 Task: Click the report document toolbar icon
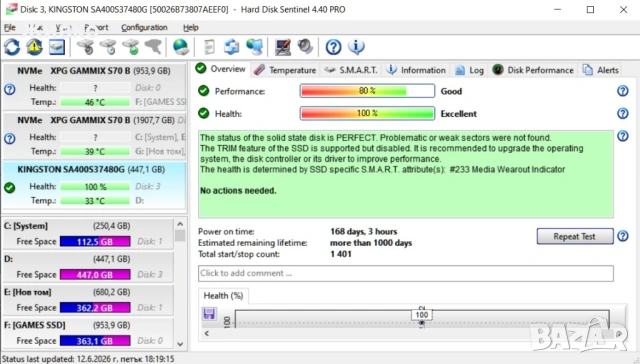coord(209,47)
